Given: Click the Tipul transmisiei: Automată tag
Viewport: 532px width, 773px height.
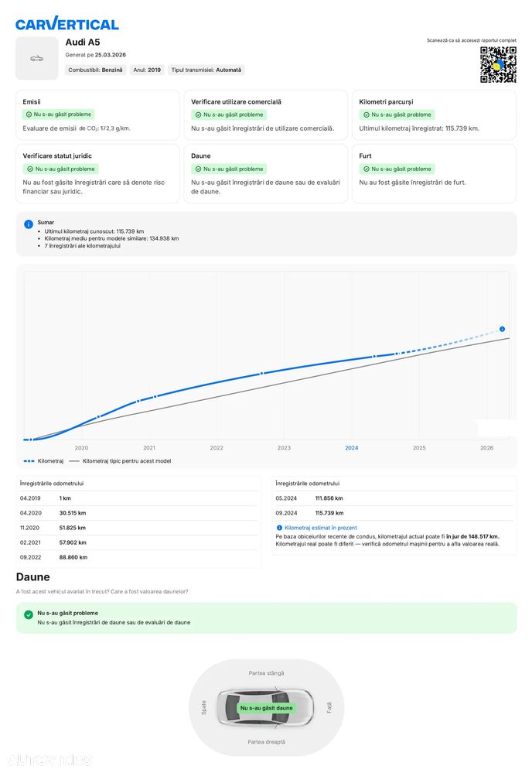Looking at the screenshot, I should click(206, 70).
